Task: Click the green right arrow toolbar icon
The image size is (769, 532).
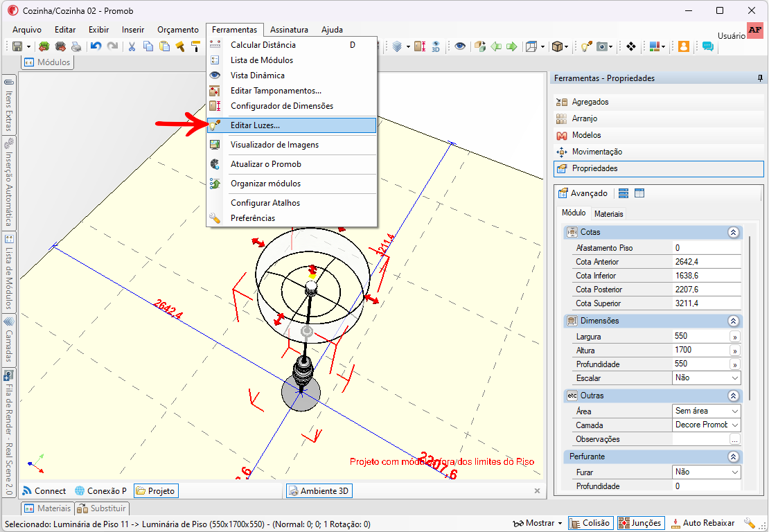Action: pos(511,46)
